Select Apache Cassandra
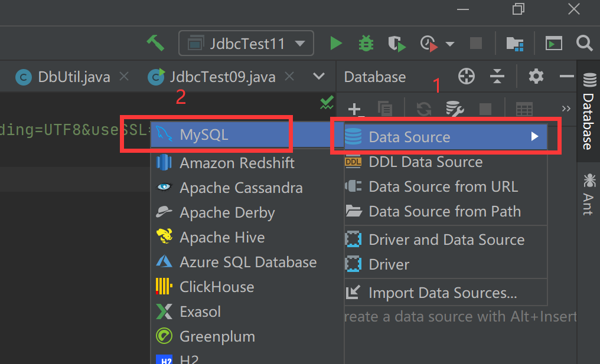This screenshot has width=600, height=364. [x=247, y=188]
